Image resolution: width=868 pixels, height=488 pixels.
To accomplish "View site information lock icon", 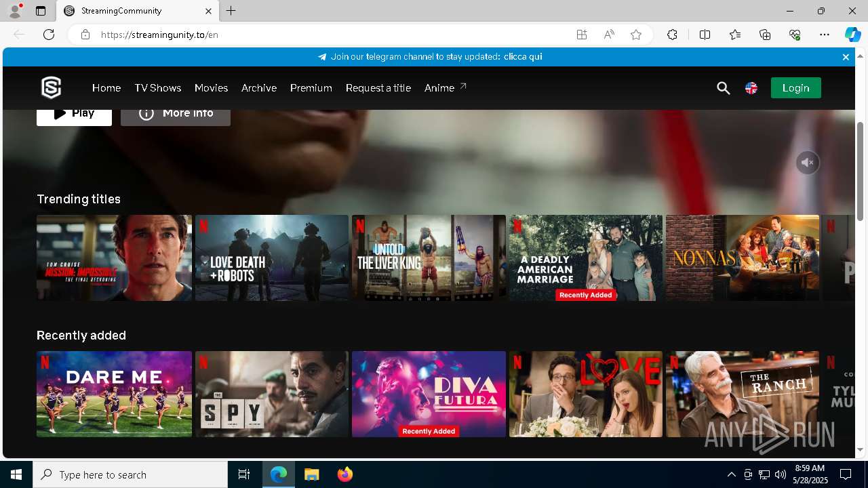I will pos(85,35).
